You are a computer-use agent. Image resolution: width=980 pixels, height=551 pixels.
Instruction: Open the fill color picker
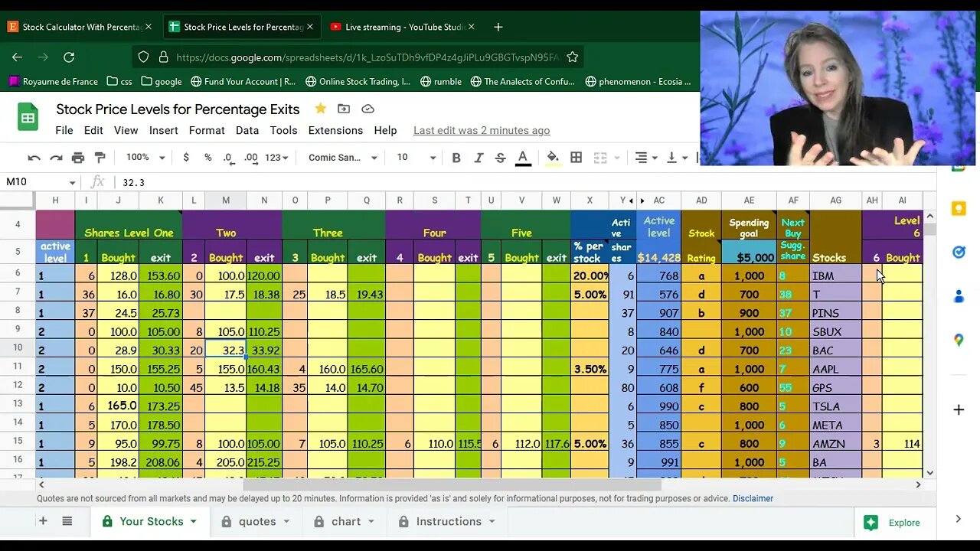[552, 158]
